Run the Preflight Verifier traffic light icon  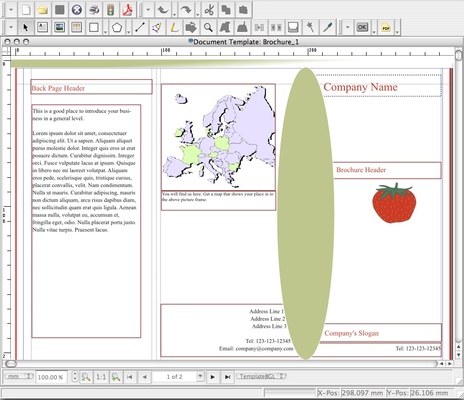coord(111,10)
